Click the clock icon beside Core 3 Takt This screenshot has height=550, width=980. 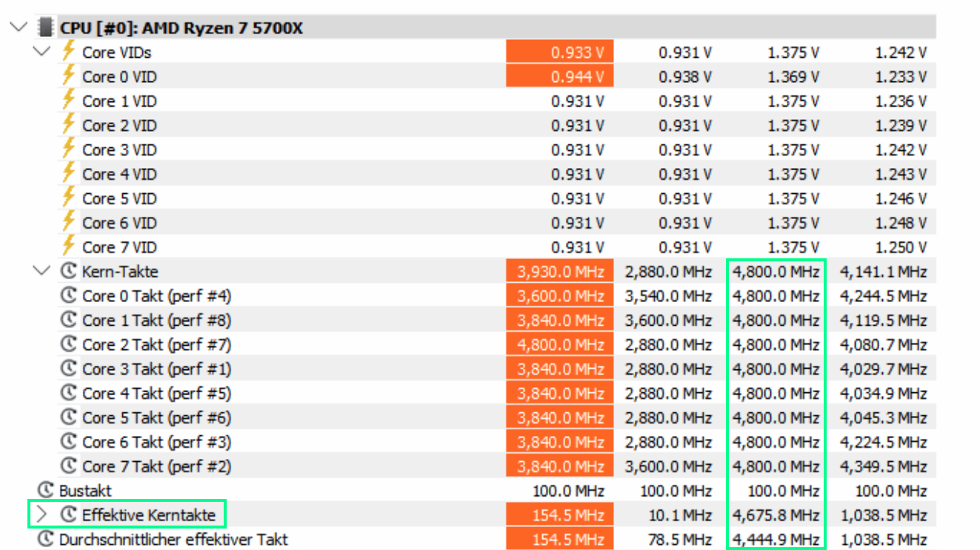[x=69, y=369]
